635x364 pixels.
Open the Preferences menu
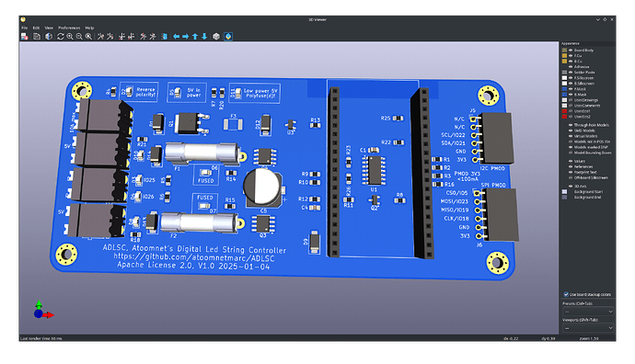69,28
